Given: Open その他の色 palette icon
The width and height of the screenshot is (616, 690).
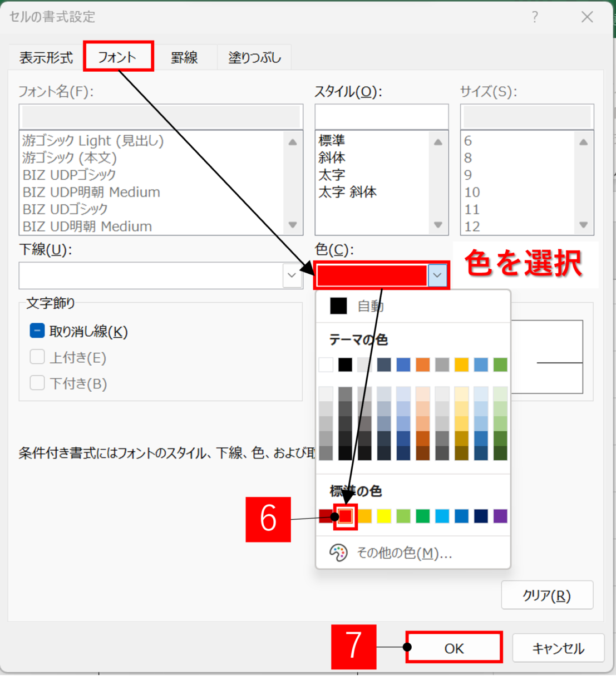Looking at the screenshot, I should [x=338, y=553].
